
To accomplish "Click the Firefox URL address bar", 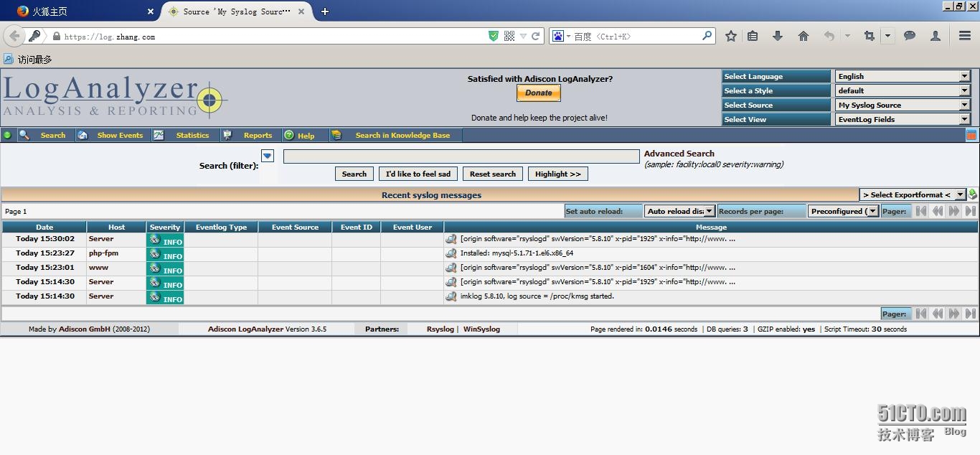I will click(x=273, y=36).
